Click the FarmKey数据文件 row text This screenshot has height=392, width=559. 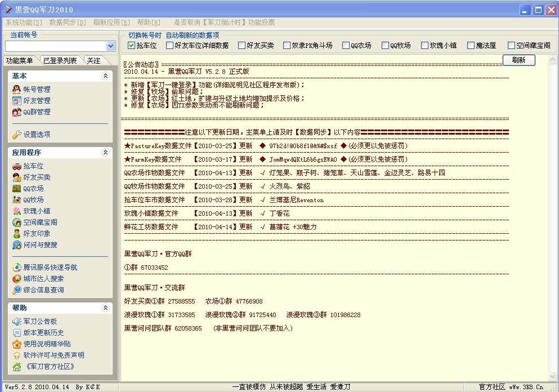266,159
